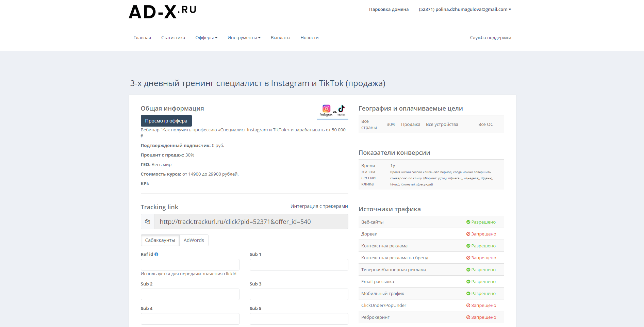The height and width of the screenshot is (327, 644).
Task: Focus the Sub 1 input field
Action: click(299, 265)
